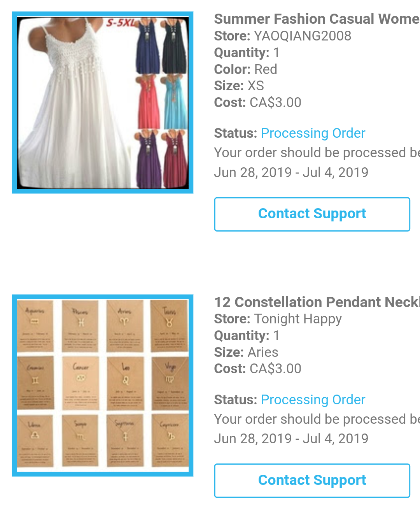
Task: Contact Support for the Summer Fashion dress order
Action: [312, 214]
